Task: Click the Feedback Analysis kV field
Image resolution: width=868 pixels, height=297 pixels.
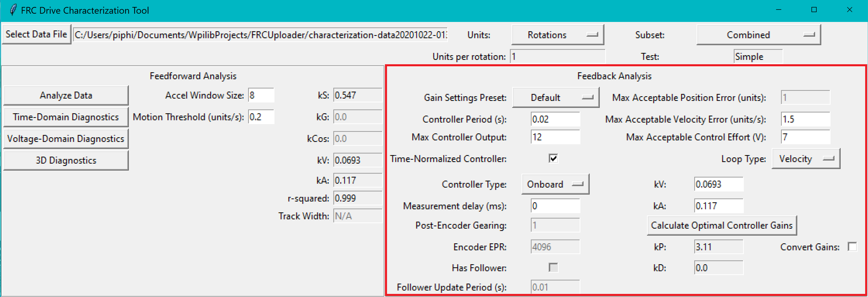Action: click(x=719, y=184)
